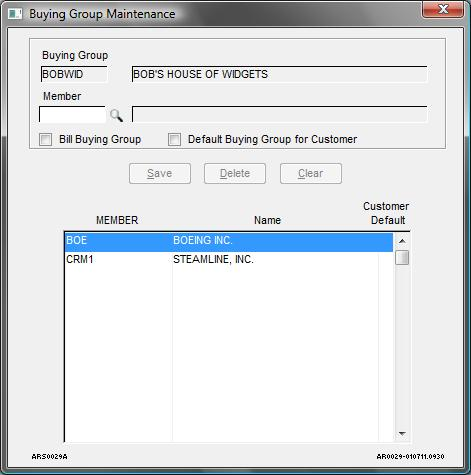Click the MEMBER column header
The height and width of the screenshot is (475, 471).
[117, 220]
